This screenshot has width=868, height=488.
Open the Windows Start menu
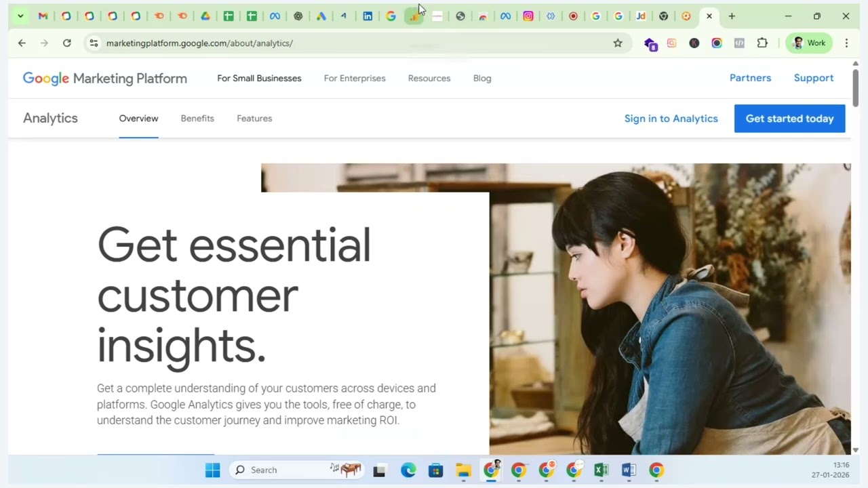click(212, 470)
